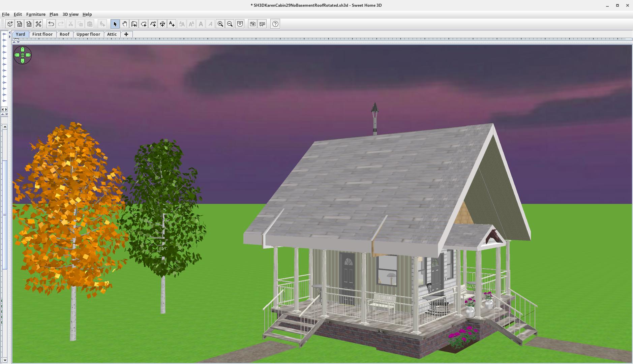Undo the last action
633x364 pixels.
pyautogui.click(x=51, y=24)
